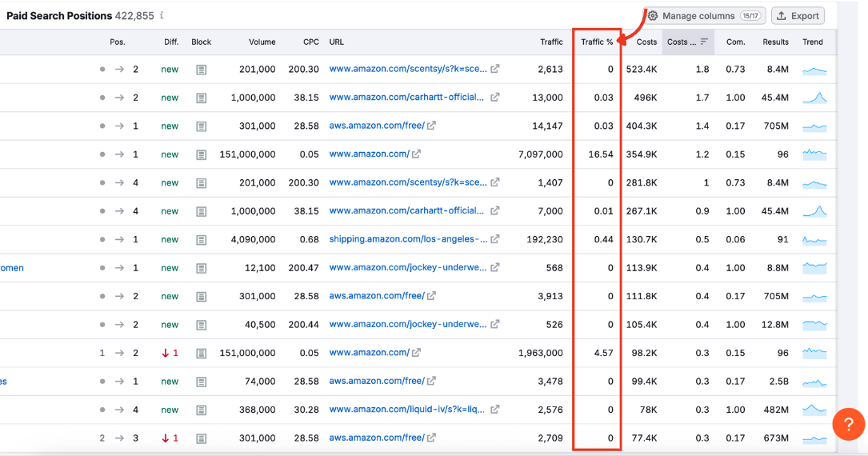The image size is (868, 456).
Task: Click block icon in 16.54 traffic row
Action: coord(202,154)
